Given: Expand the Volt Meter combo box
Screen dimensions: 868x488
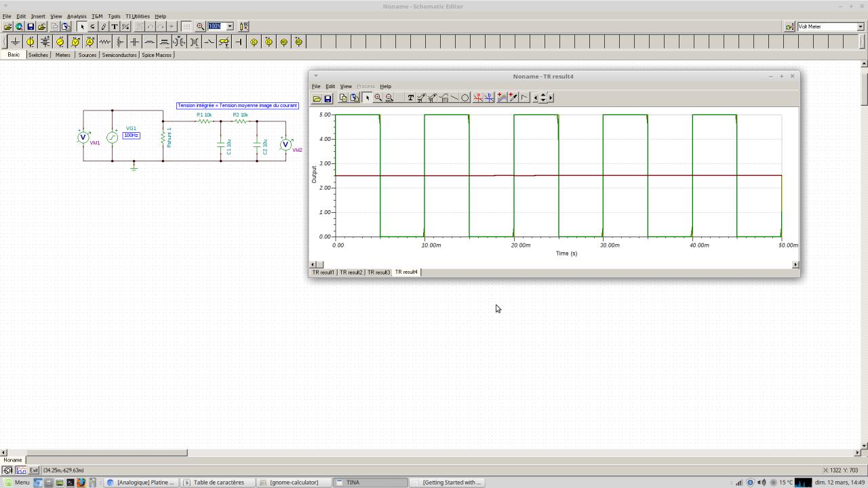Looking at the screenshot, I should 861,26.
